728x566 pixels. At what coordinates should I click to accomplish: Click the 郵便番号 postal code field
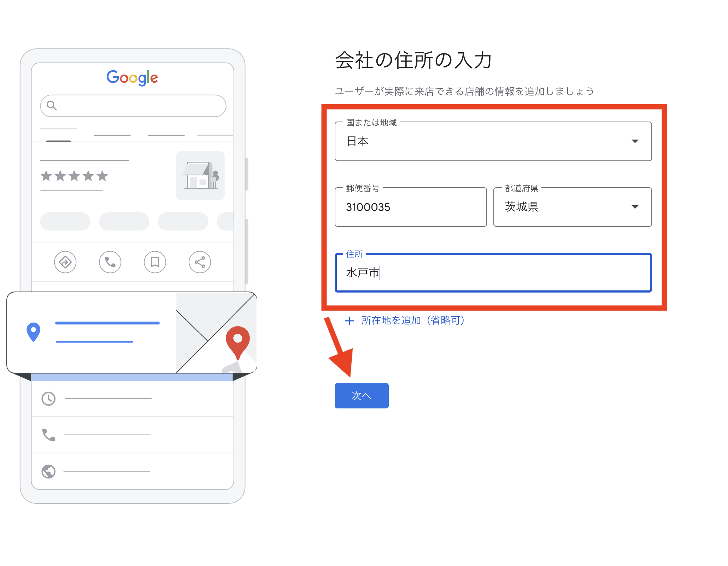(411, 207)
